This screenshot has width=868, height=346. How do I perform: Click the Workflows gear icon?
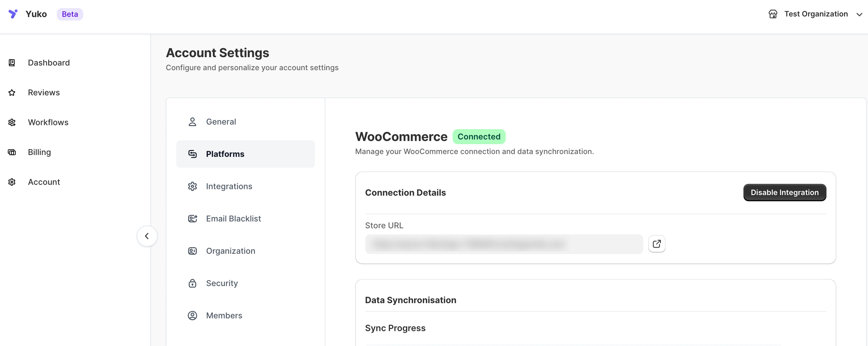(12, 122)
